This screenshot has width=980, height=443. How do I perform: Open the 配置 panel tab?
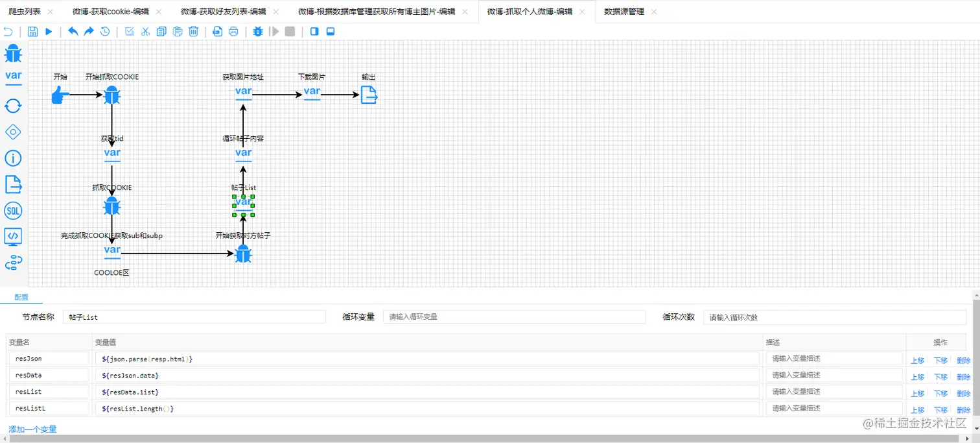point(21,297)
